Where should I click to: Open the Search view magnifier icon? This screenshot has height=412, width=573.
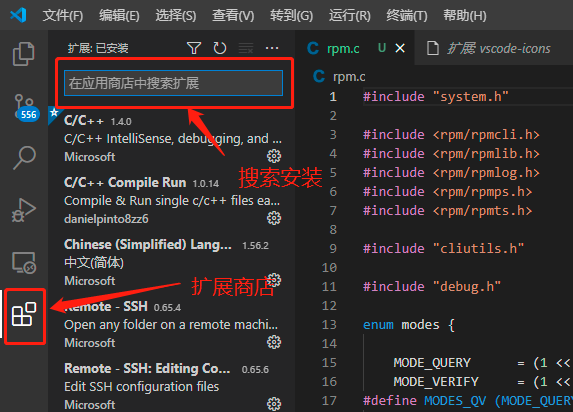tap(24, 158)
